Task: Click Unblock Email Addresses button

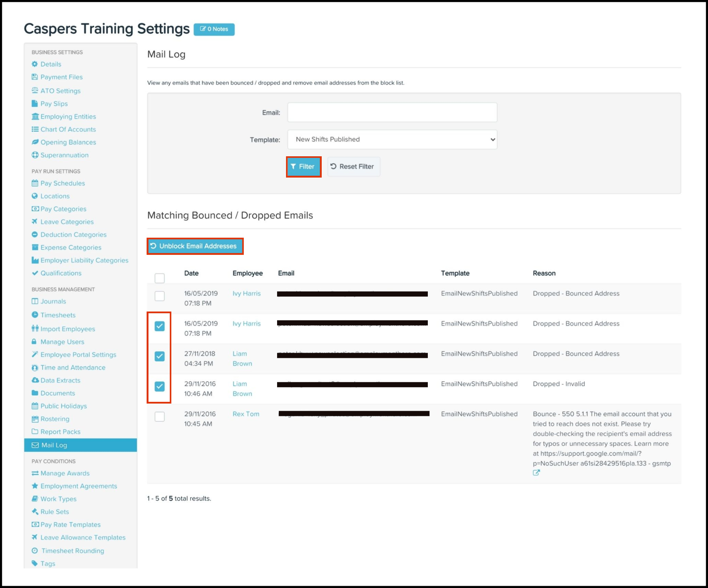Action: point(195,246)
